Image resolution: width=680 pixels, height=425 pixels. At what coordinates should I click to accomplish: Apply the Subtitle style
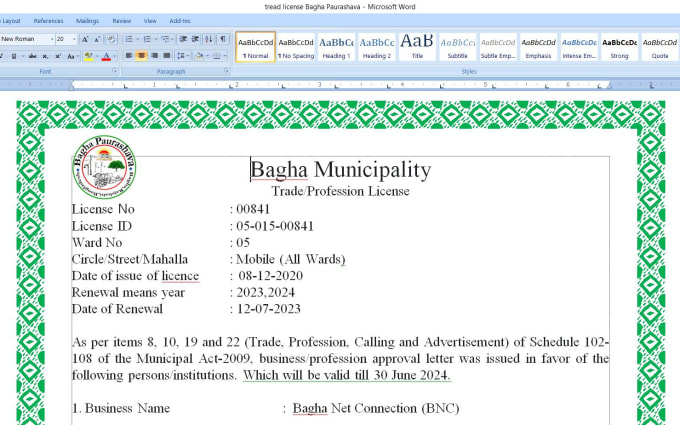point(458,47)
